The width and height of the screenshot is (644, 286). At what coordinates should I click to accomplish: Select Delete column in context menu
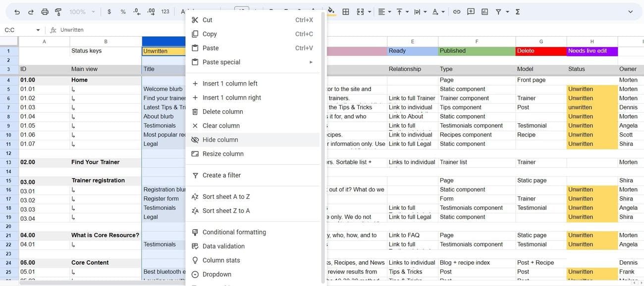(x=222, y=112)
